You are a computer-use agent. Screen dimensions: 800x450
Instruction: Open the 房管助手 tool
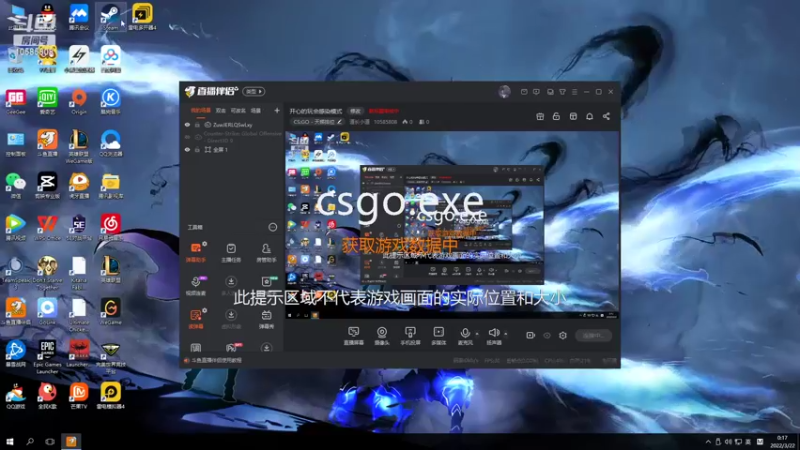coord(266,253)
